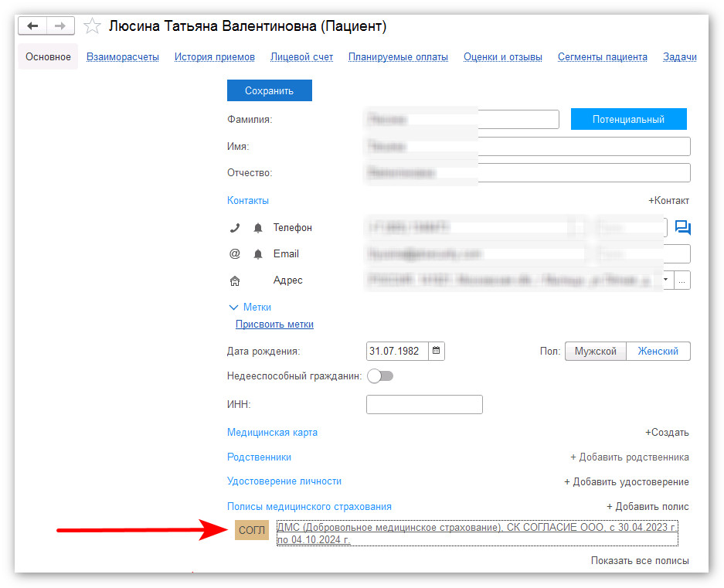Open the Удостоверение личности section header

[284, 481]
